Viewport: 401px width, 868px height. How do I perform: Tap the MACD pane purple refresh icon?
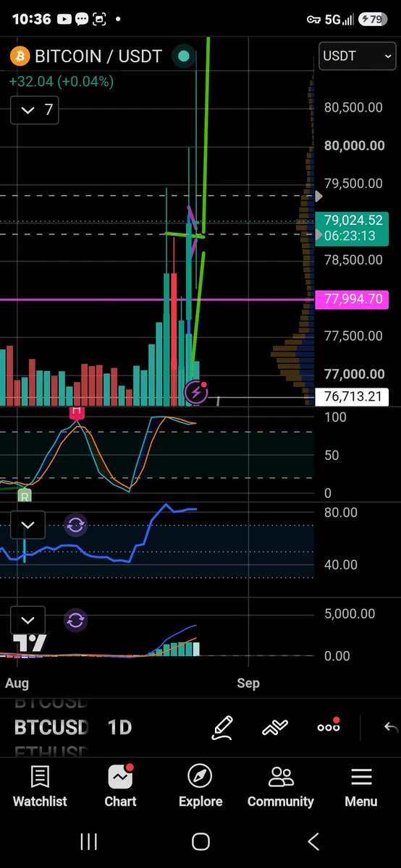(x=75, y=620)
